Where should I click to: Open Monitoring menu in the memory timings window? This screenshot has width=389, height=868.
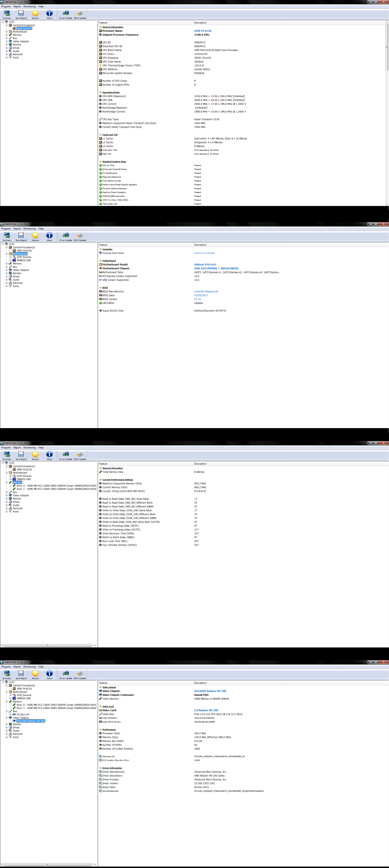click(x=29, y=448)
